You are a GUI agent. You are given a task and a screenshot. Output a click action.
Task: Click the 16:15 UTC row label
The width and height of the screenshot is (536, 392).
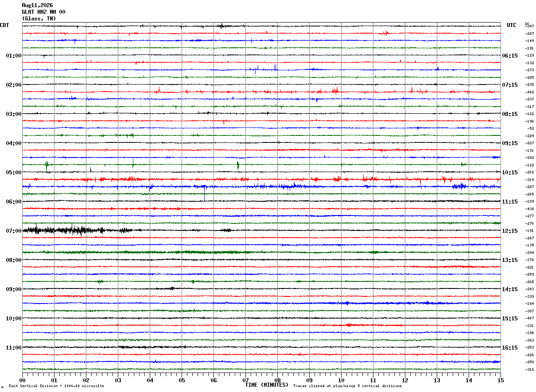510,348
